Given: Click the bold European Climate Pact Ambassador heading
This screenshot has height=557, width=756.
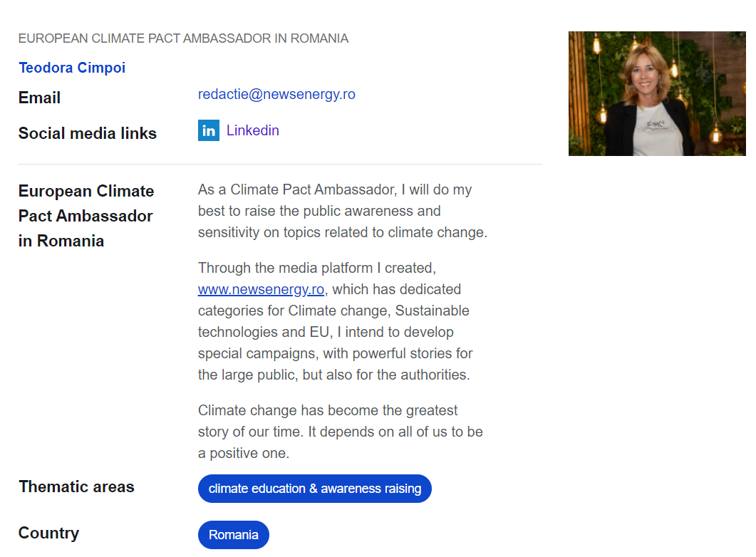Looking at the screenshot, I should coord(86,216).
